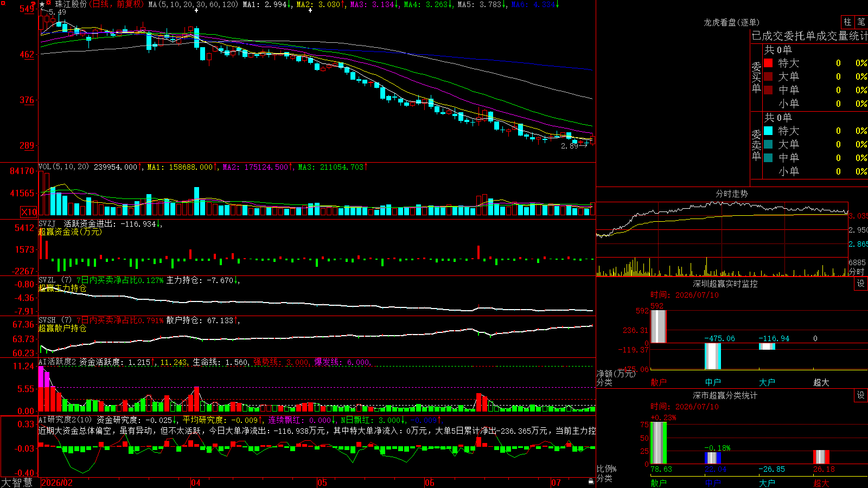The height and width of the screenshot is (488, 868).
Task: Click the 委卖单 vertical section label
Action: 756,145
